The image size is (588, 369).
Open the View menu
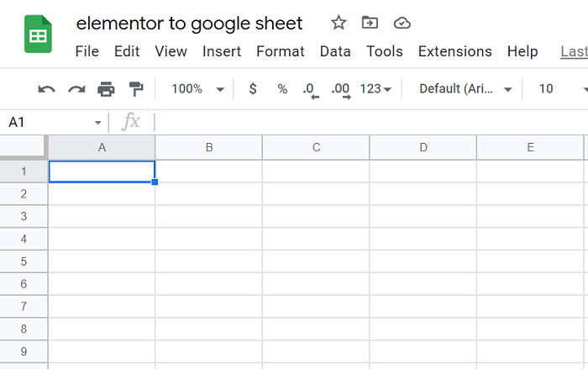pos(171,51)
